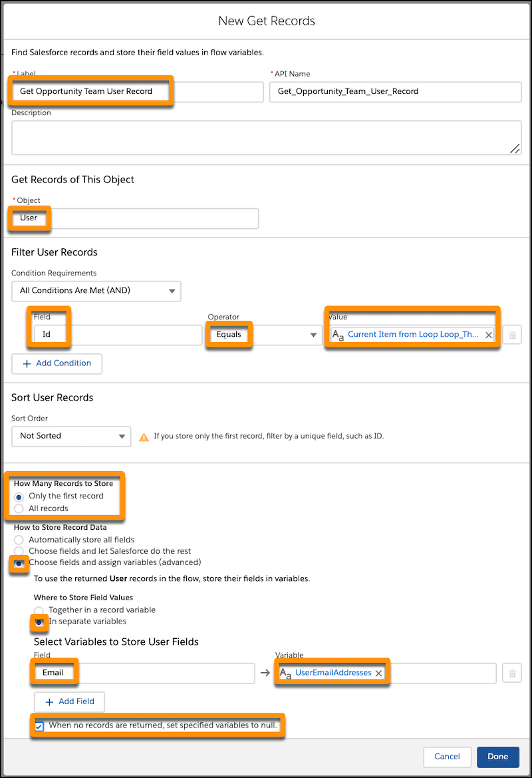Select In separate variables option
The width and height of the screenshot is (532, 778).
39,622
